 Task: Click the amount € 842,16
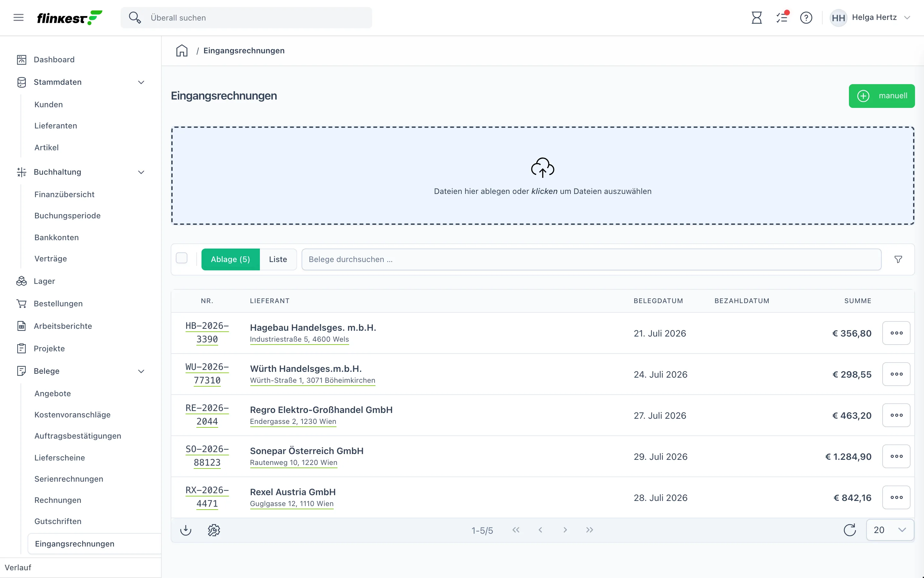click(852, 498)
